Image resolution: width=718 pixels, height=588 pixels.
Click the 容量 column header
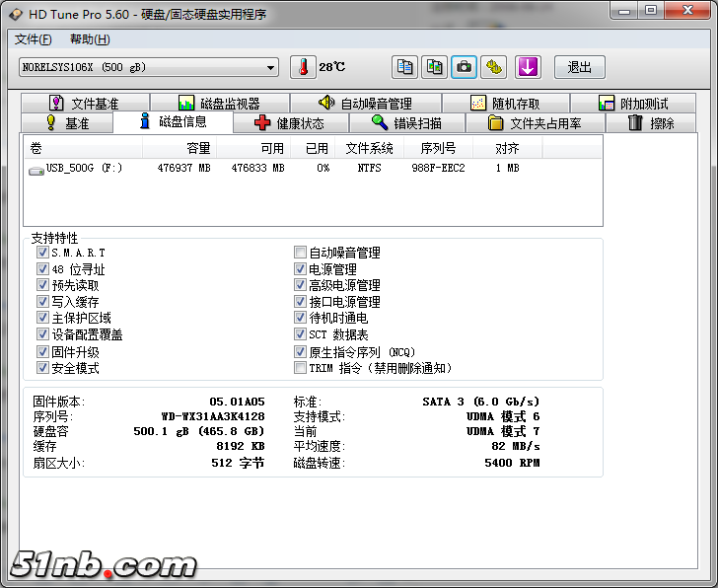click(198, 148)
